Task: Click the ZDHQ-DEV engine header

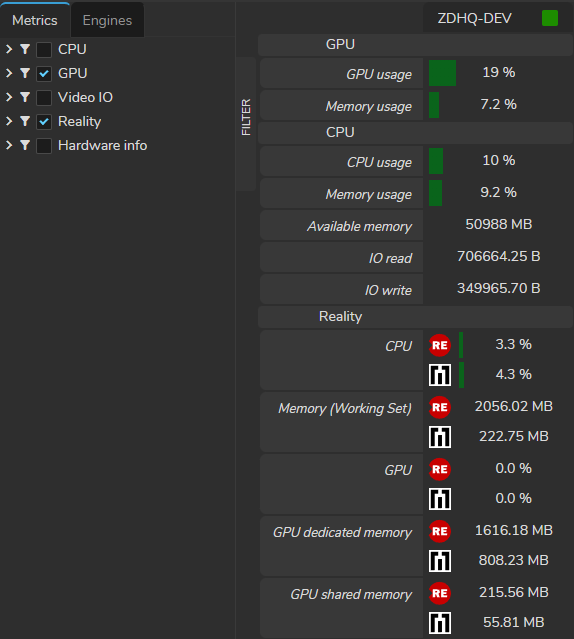Action: (x=474, y=18)
